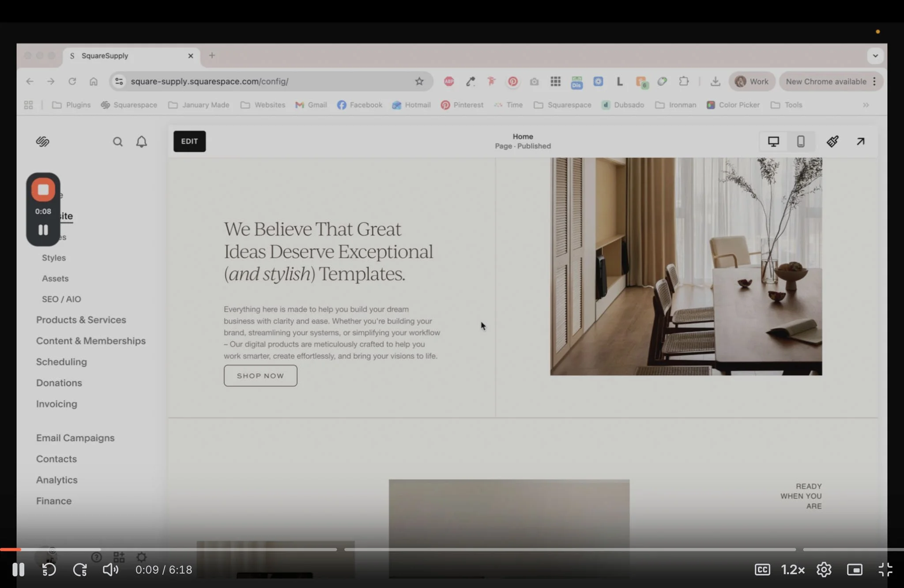Screen dimensions: 904x588
Task: Switch to mobile device preview
Action: [x=800, y=141]
